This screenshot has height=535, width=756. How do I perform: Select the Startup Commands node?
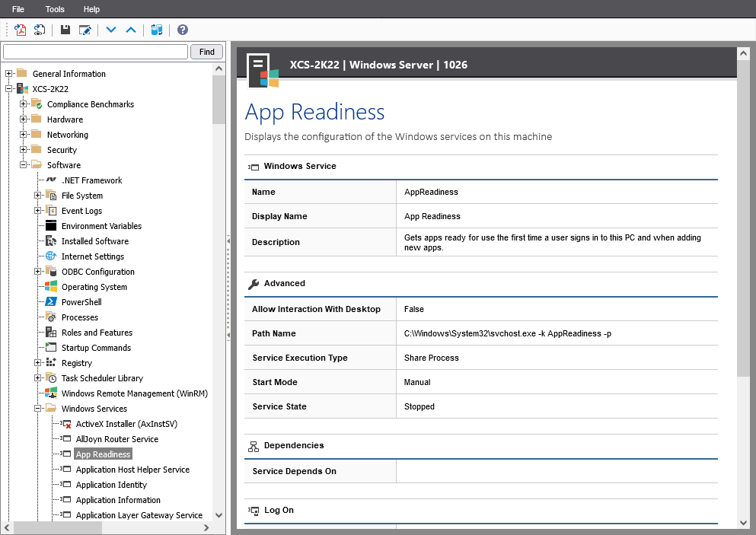[96, 348]
